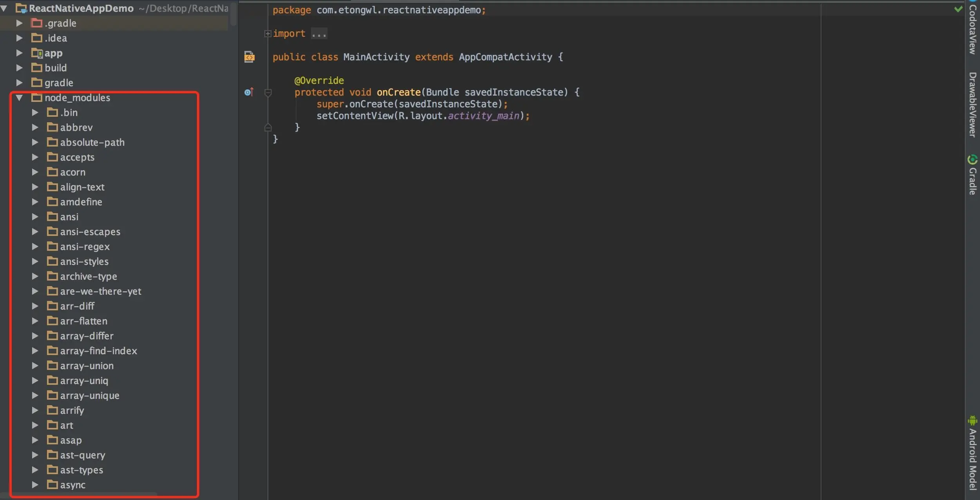This screenshot has width=980, height=500.
Task: Click the async folder icon
Action: (x=52, y=485)
